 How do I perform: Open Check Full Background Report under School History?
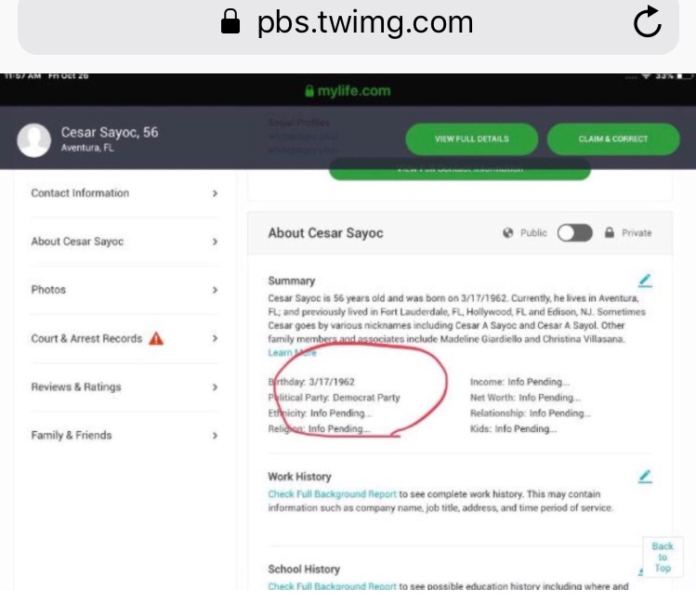pyautogui.click(x=332, y=586)
